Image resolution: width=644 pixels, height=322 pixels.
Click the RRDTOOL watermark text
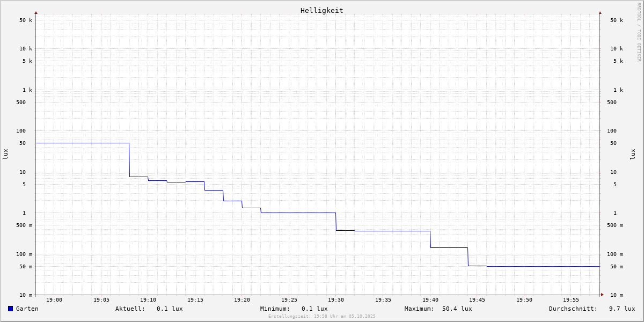639,32
